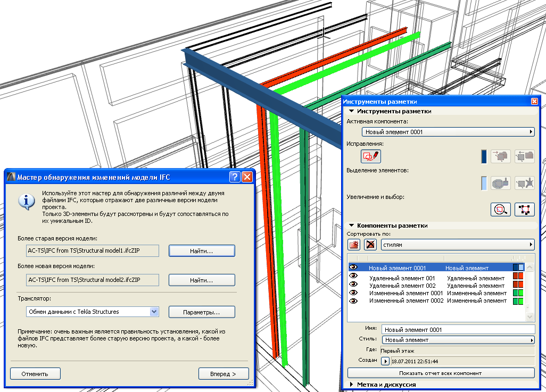Click Найти for older model version

[x=202, y=251]
